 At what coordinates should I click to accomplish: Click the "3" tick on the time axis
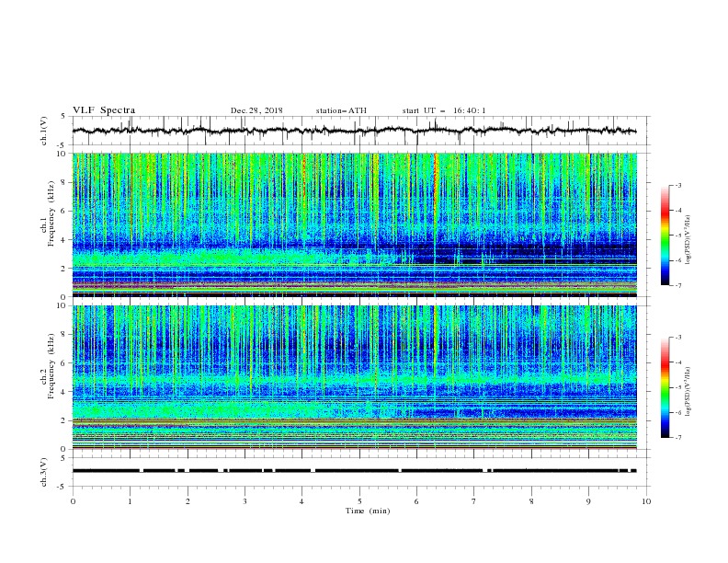pyautogui.click(x=245, y=501)
